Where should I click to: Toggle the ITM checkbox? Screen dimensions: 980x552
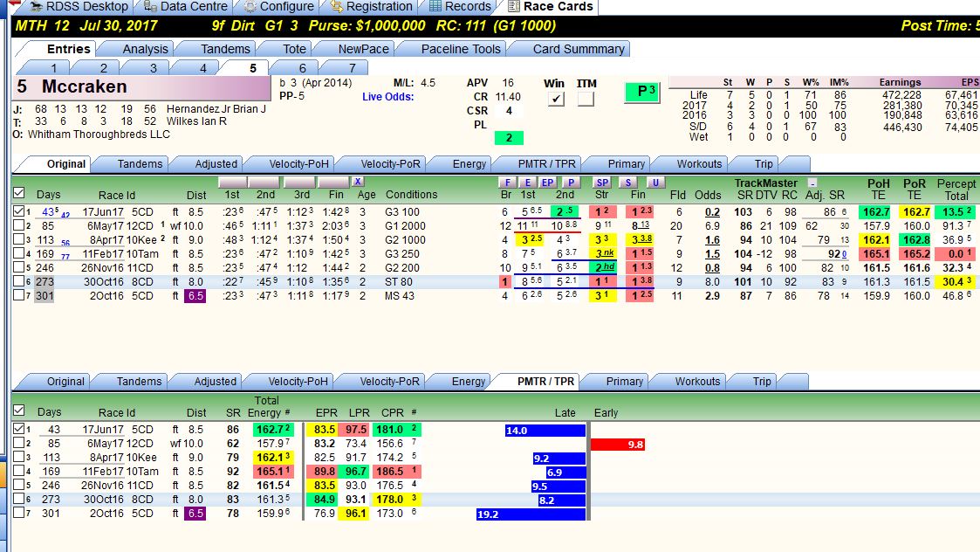586,98
